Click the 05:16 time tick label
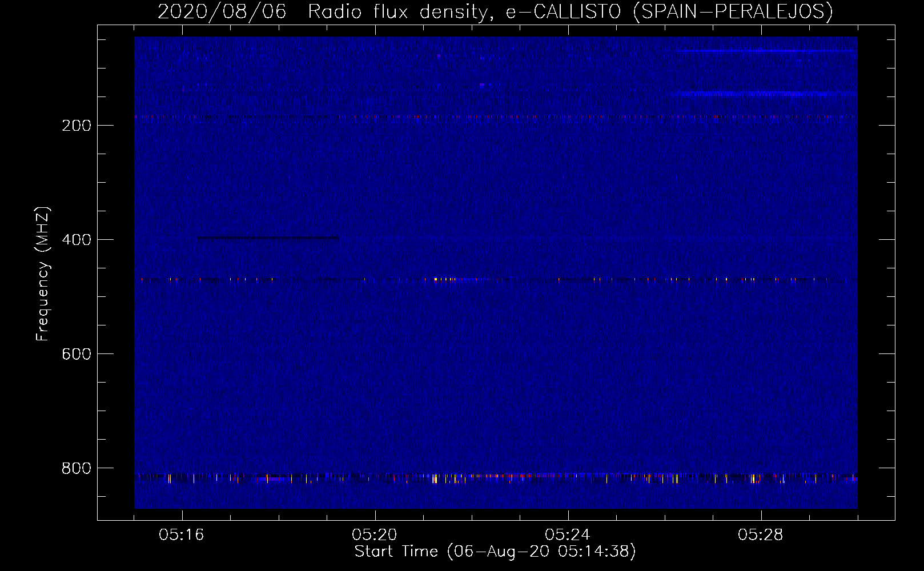Screen dimensions: 924x571 182,535
